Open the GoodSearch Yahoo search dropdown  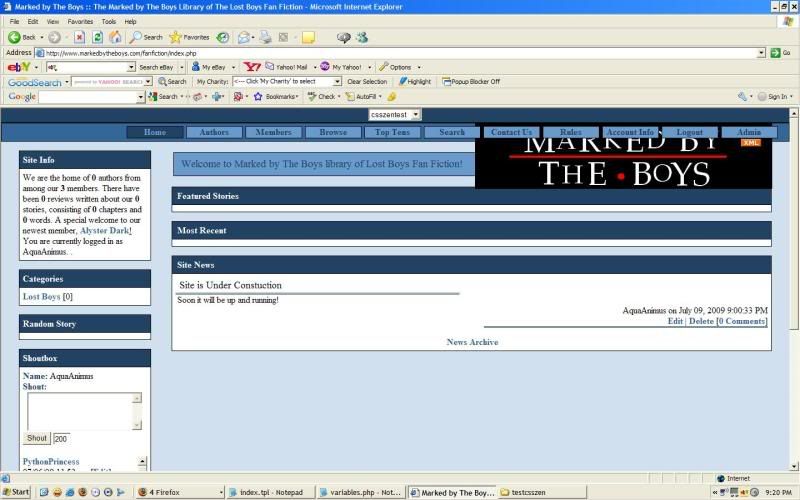(148, 82)
